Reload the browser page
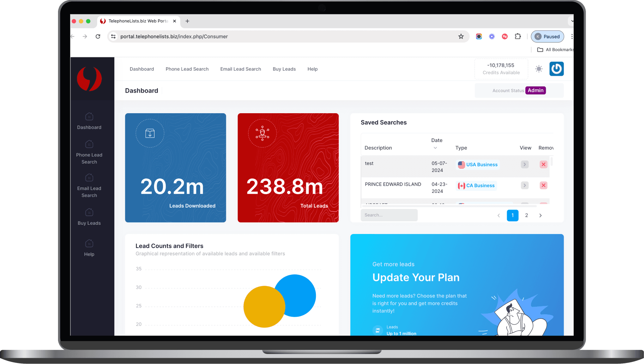This screenshot has height=364, width=644. (98, 36)
